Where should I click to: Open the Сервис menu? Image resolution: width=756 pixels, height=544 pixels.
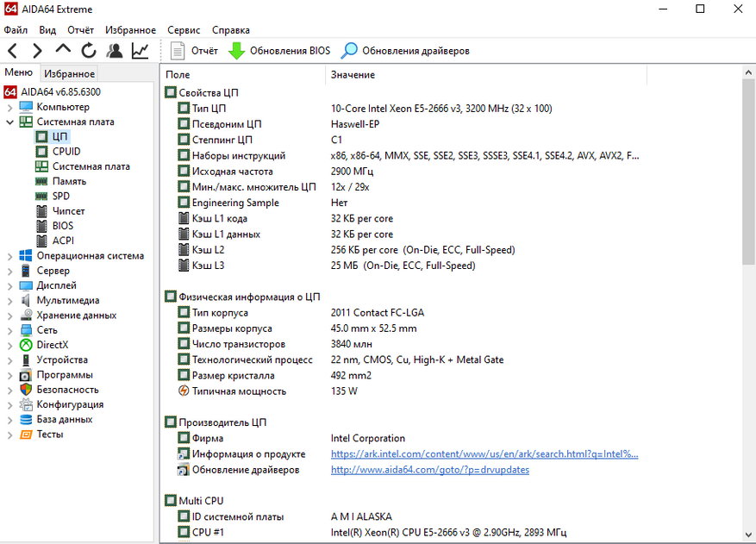[x=184, y=30]
